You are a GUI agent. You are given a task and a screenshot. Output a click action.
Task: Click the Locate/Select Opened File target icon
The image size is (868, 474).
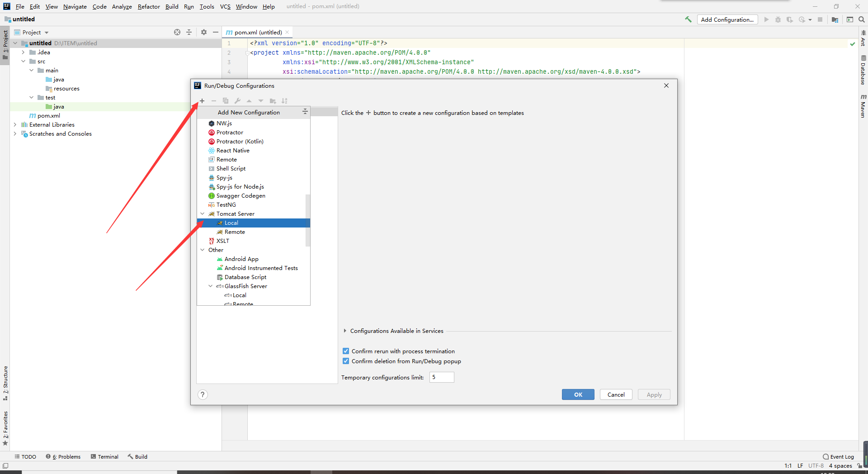pyautogui.click(x=177, y=32)
